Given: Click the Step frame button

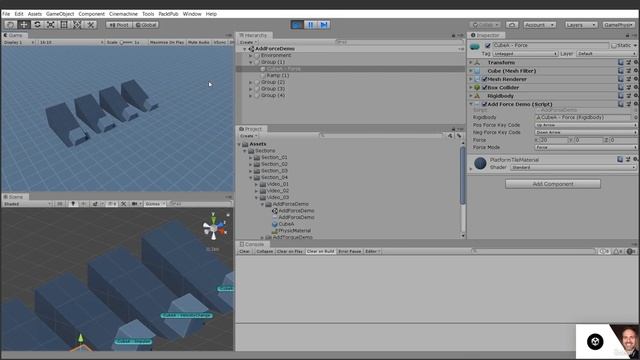Looking at the screenshot, I should pos(324,25).
